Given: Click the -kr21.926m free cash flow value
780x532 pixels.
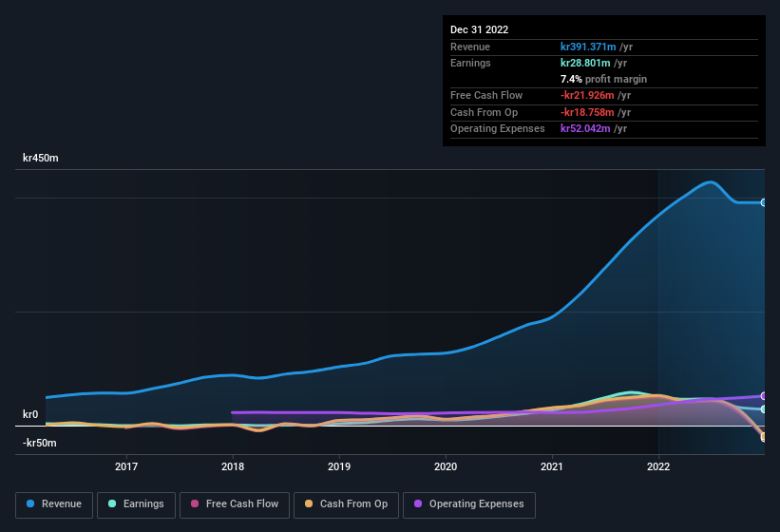Looking at the screenshot, I should [587, 95].
